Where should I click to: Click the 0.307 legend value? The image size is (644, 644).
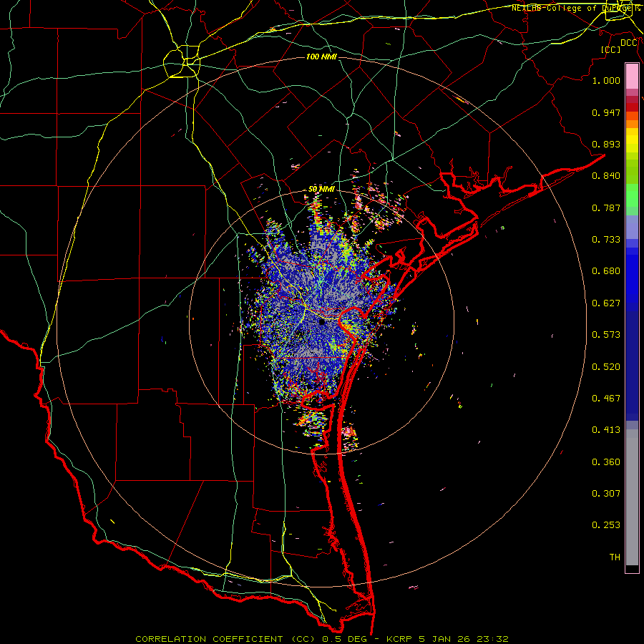coord(606,494)
